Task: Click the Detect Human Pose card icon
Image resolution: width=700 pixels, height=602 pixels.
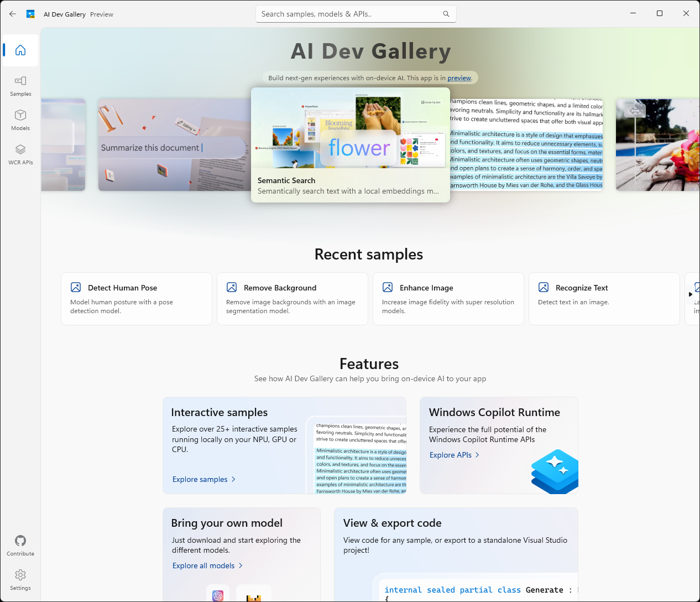Action: [x=76, y=287]
